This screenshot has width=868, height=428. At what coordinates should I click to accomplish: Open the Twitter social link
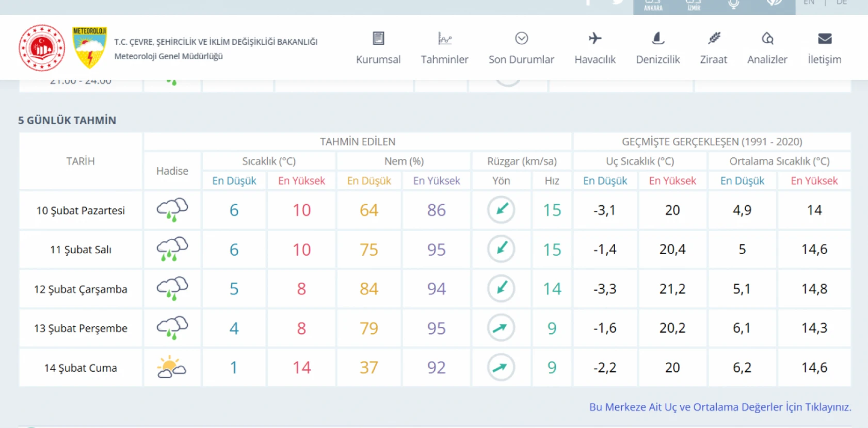618,3
